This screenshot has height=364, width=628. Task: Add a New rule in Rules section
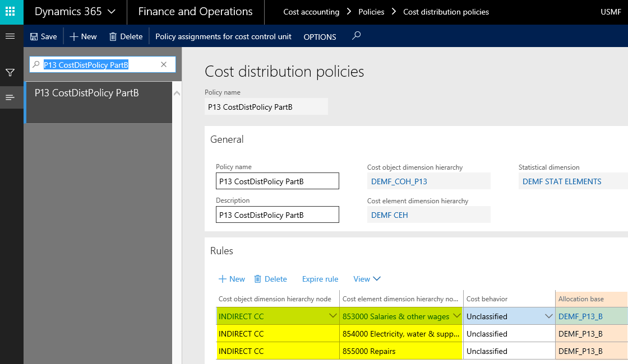[232, 279]
